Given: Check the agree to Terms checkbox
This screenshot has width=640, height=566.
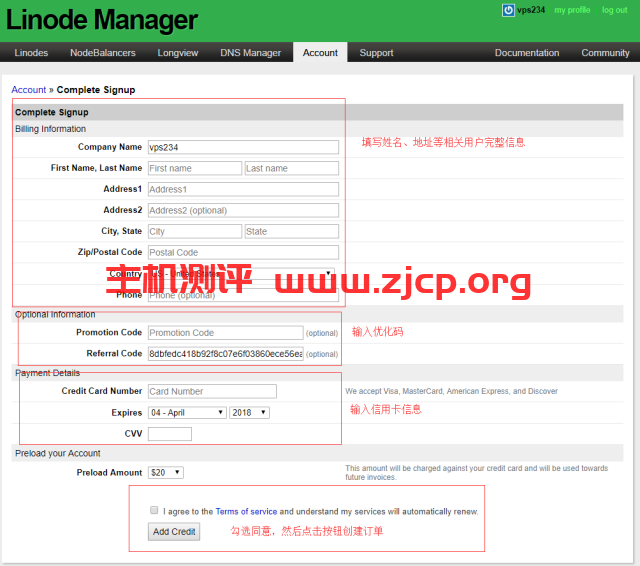Looking at the screenshot, I should click(154, 510).
